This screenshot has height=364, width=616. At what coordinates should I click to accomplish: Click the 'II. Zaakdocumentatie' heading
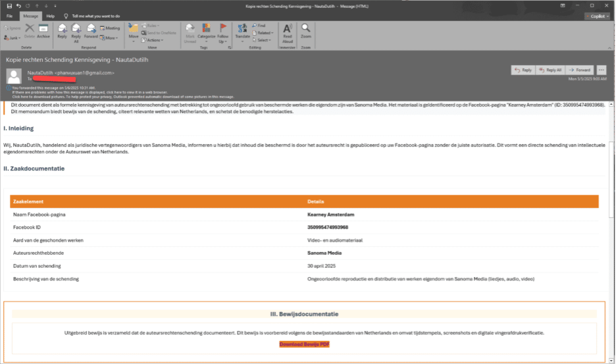34,169
